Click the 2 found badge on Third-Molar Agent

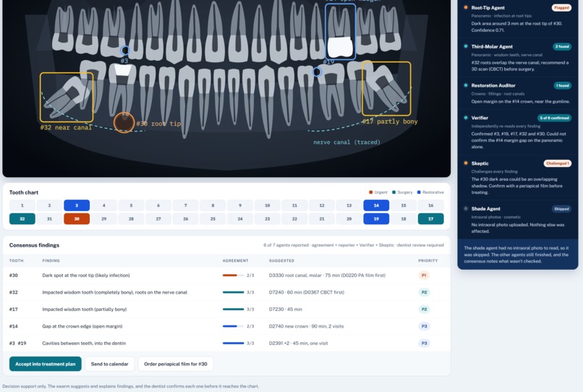(562, 46)
